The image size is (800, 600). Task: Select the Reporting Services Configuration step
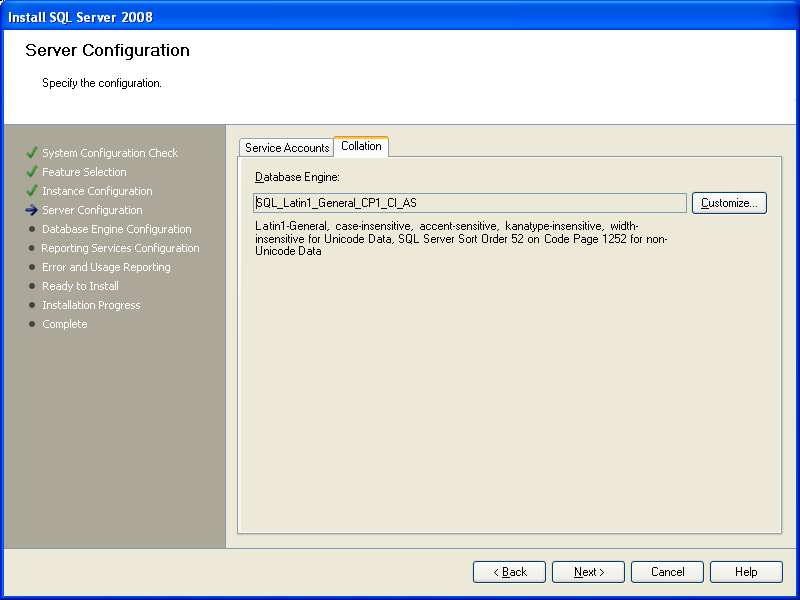pyautogui.click(x=120, y=248)
